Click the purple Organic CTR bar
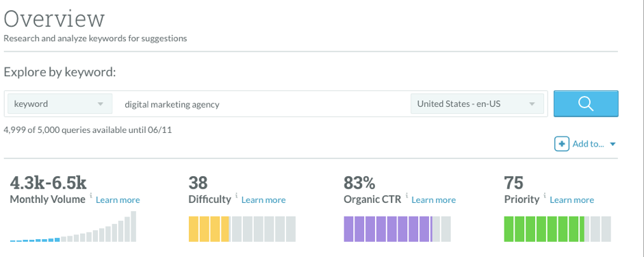The height and width of the screenshot is (257, 644). (x=397, y=229)
